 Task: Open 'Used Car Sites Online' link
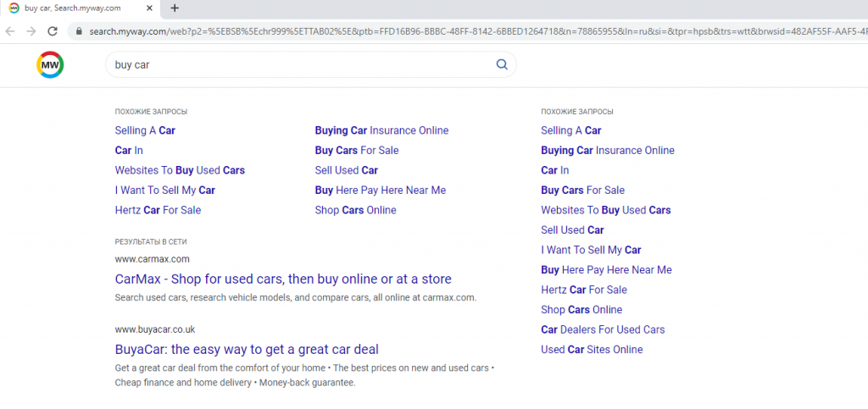592,350
